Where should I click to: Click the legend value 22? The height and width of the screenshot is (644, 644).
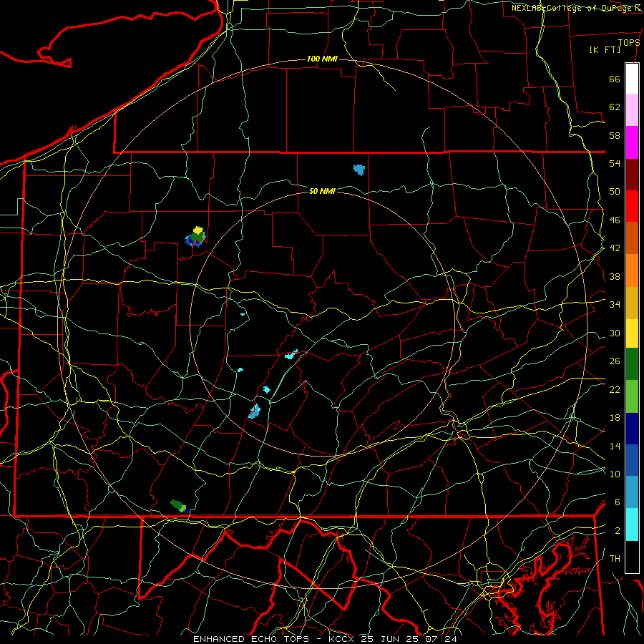[615, 389]
